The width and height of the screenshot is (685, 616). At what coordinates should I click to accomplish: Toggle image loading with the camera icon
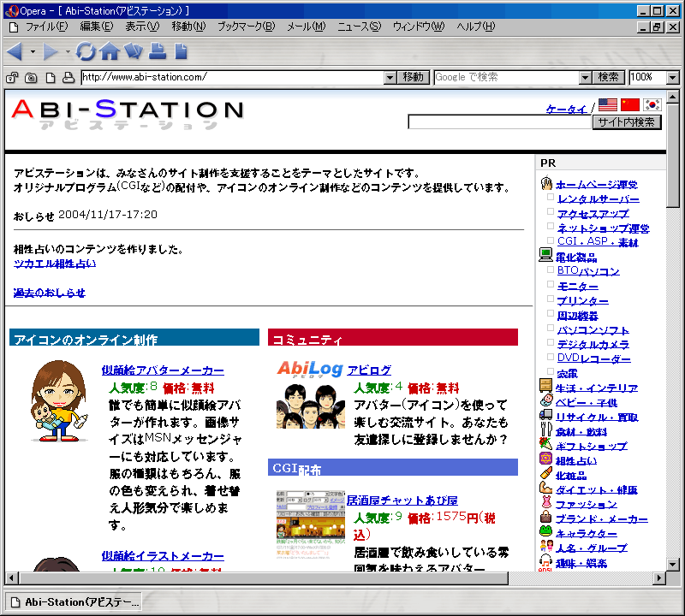[31, 78]
